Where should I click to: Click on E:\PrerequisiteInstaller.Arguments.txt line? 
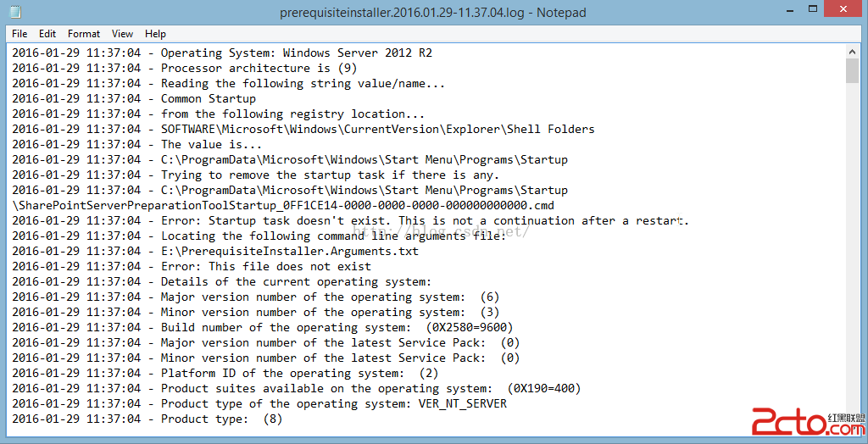215,252
